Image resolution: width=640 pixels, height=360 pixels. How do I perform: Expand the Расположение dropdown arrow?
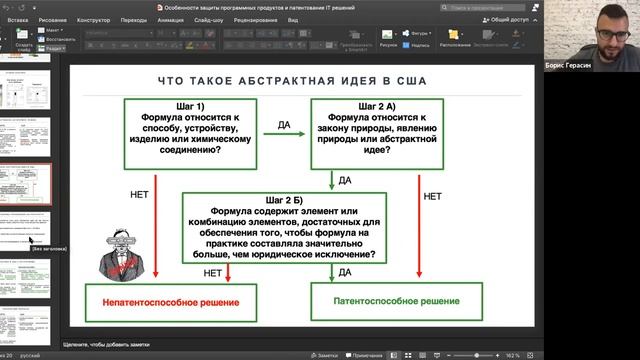(462, 34)
